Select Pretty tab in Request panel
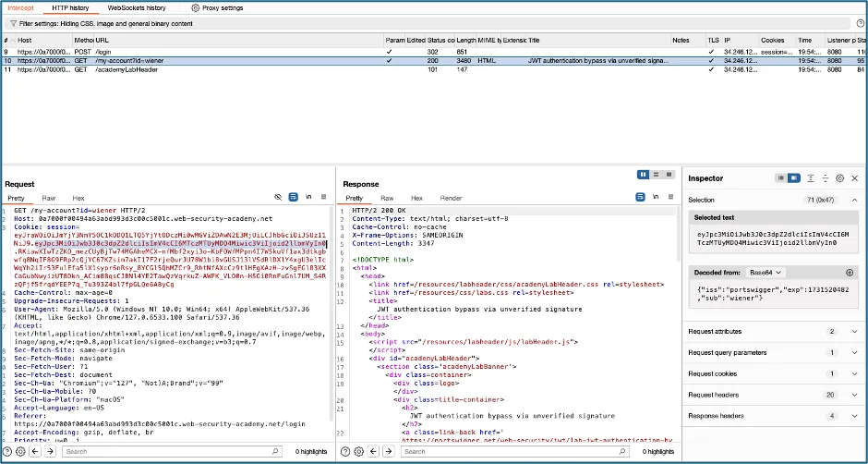The image size is (868, 464). (x=16, y=198)
